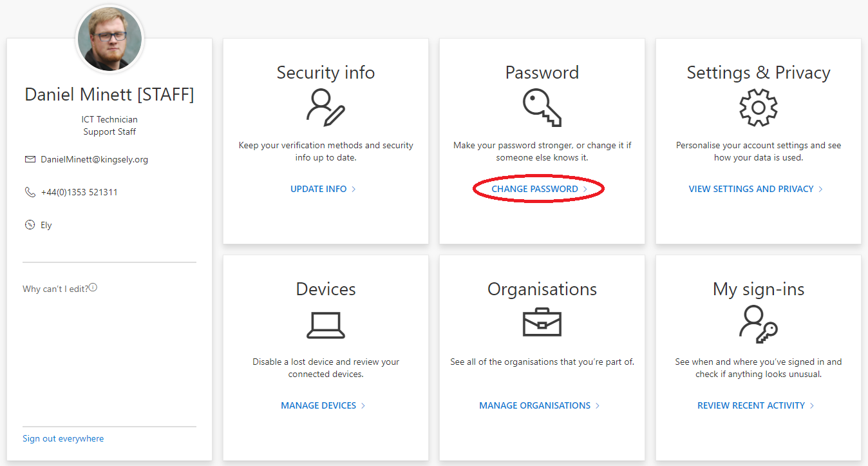
Task: Click the Devices laptop icon
Action: coord(325,324)
